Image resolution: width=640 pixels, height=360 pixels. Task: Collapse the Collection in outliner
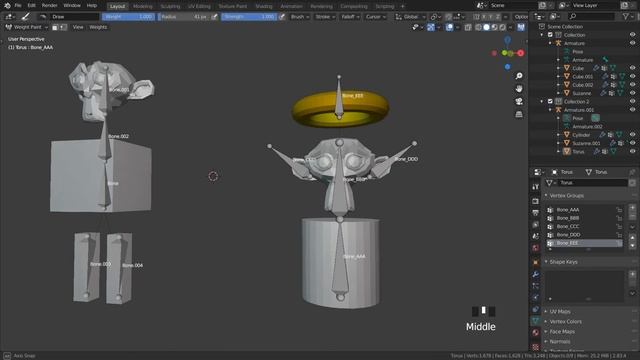(x=542, y=35)
